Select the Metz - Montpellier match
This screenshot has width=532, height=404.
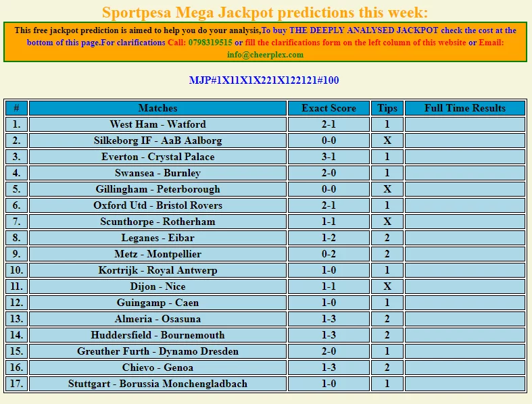pos(158,254)
